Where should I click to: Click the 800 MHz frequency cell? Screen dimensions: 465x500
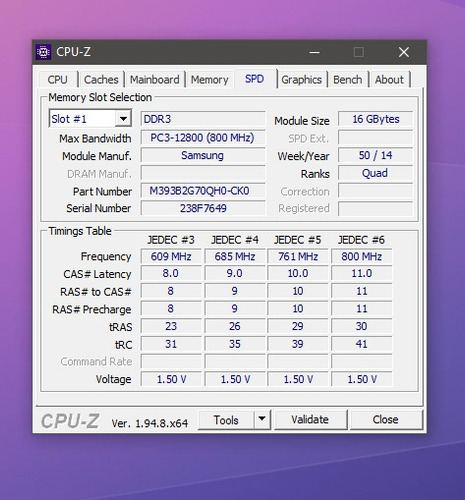(362, 256)
